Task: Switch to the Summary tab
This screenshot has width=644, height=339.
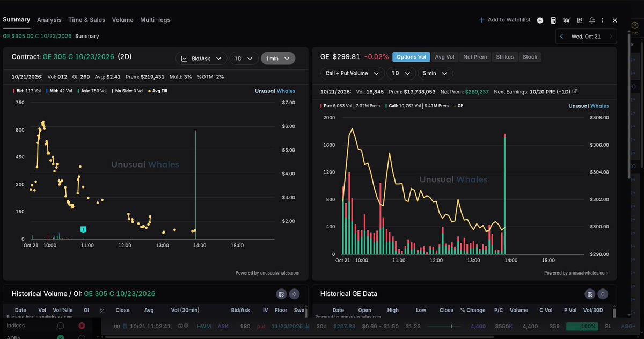Action: (x=16, y=20)
